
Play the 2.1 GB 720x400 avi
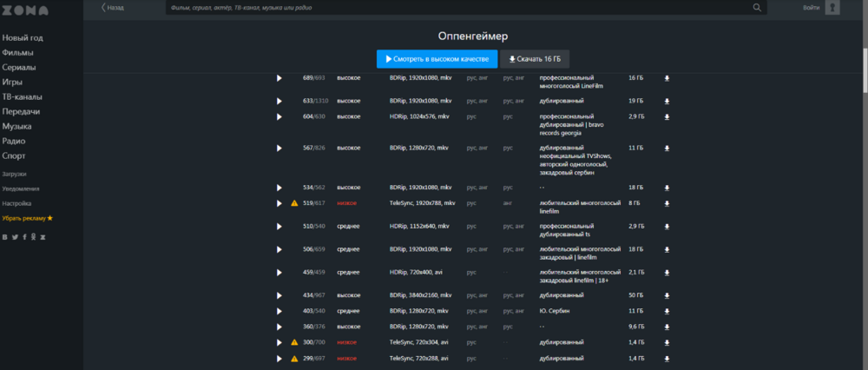coord(279,273)
